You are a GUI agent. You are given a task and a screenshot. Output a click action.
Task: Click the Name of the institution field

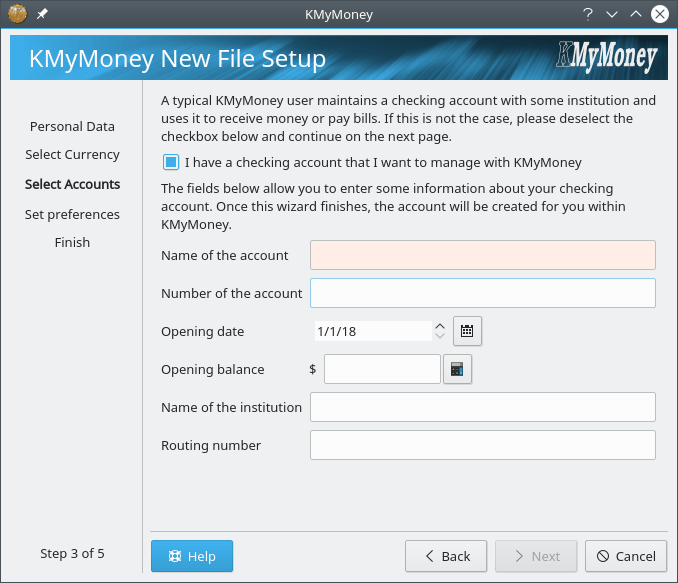[482, 407]
